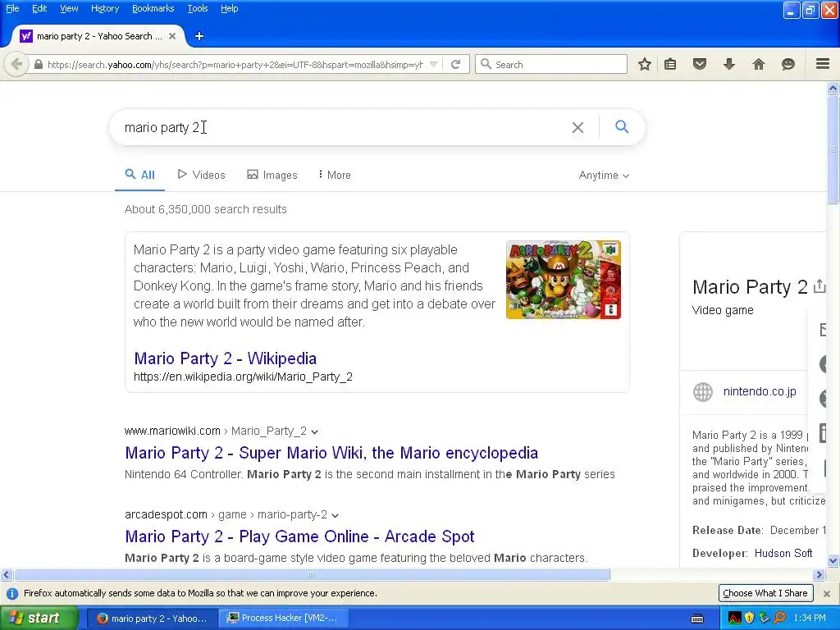840x630 pixels.
Task: Bookmark this page with the star icon
Action: [645, 64]
